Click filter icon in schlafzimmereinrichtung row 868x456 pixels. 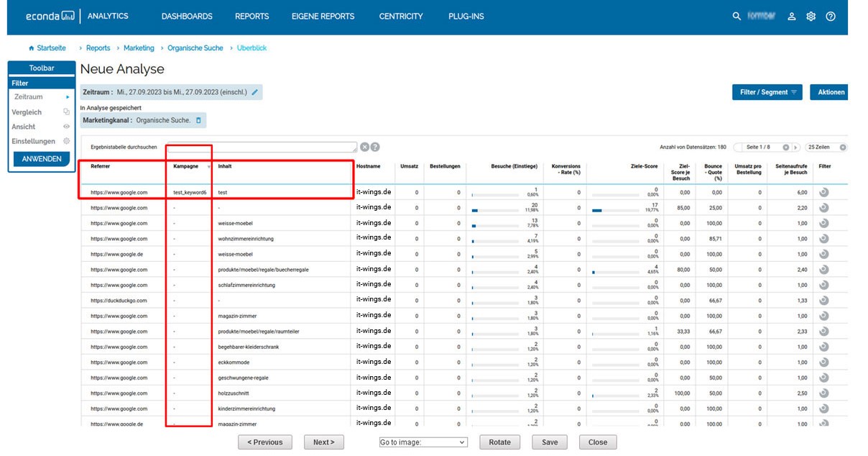click(x=823, y=285)
